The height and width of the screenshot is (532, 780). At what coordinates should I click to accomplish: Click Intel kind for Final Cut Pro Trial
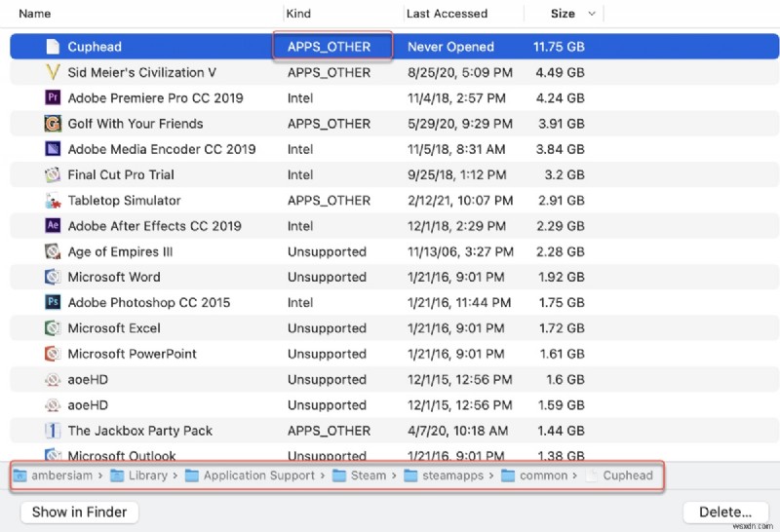300,175
